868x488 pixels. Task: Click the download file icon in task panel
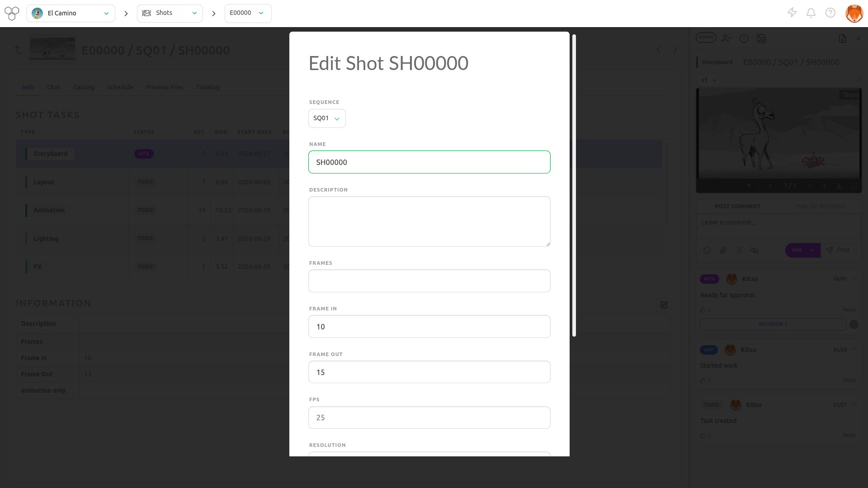[x=842, y=38]
